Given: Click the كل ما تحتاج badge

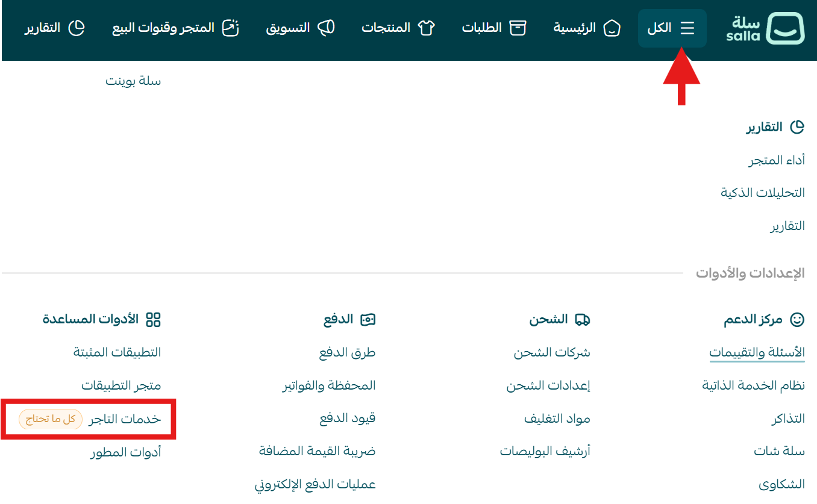Looking at the screenshot, I should 51,419.
